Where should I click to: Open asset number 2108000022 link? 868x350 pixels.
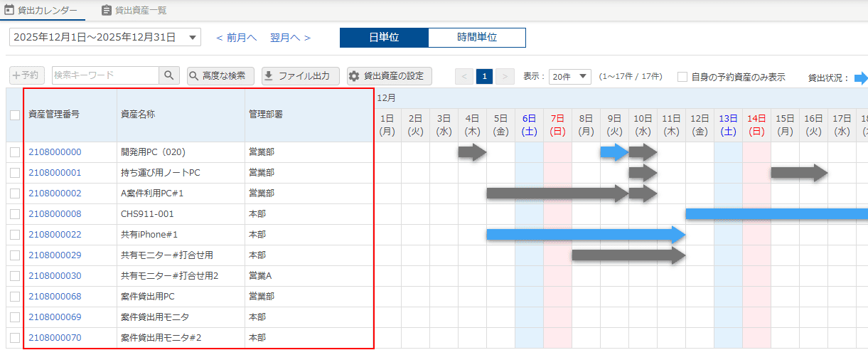[x=55, y=235]
